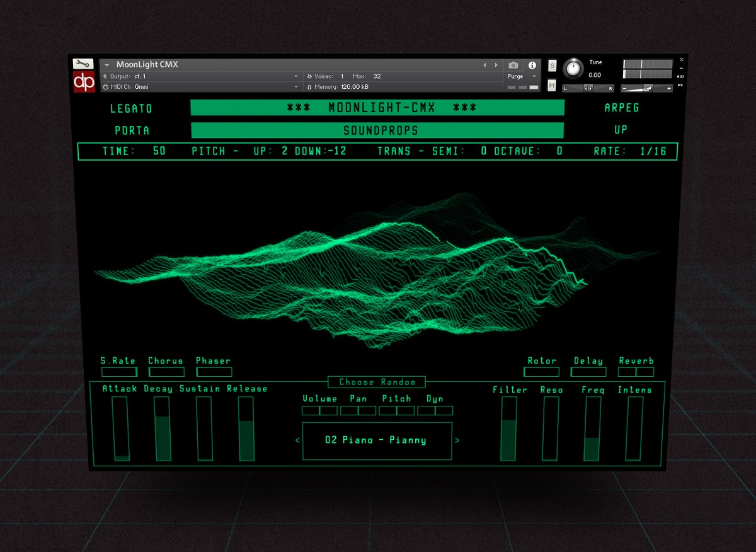Click the aux sends icon on the right
The width and height of the screenshot is (756, 552).
coord(680,76)
